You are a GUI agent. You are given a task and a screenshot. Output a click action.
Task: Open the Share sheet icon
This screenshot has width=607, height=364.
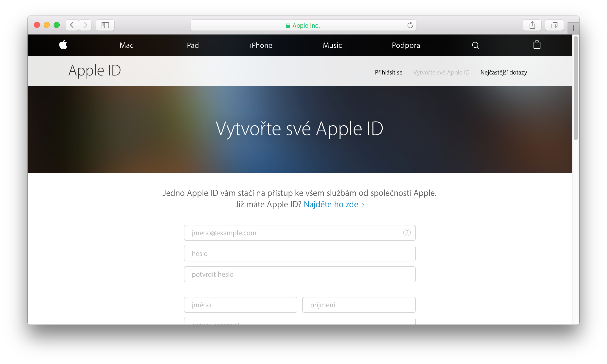[x=532, y=25]
